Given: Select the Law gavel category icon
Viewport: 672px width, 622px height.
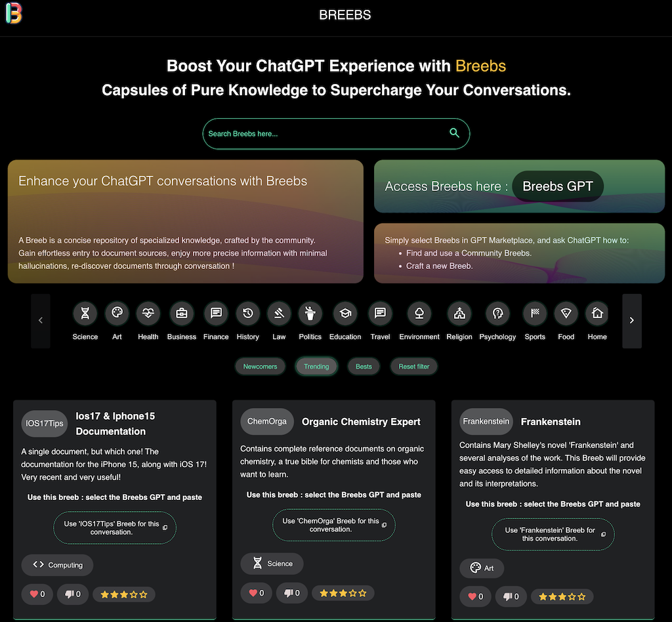Looking at the screenshot, I should pos(279,314).
